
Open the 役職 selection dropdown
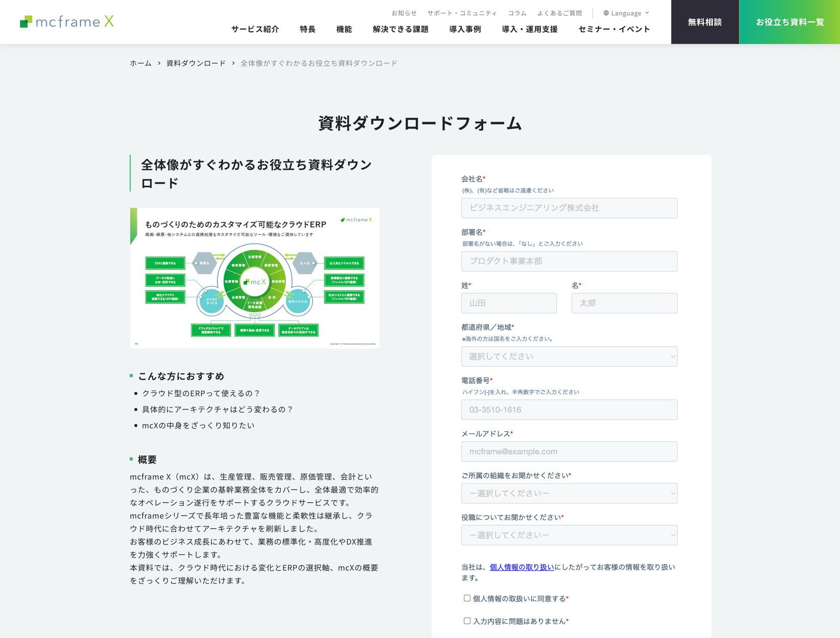click(x=569, y=535)
